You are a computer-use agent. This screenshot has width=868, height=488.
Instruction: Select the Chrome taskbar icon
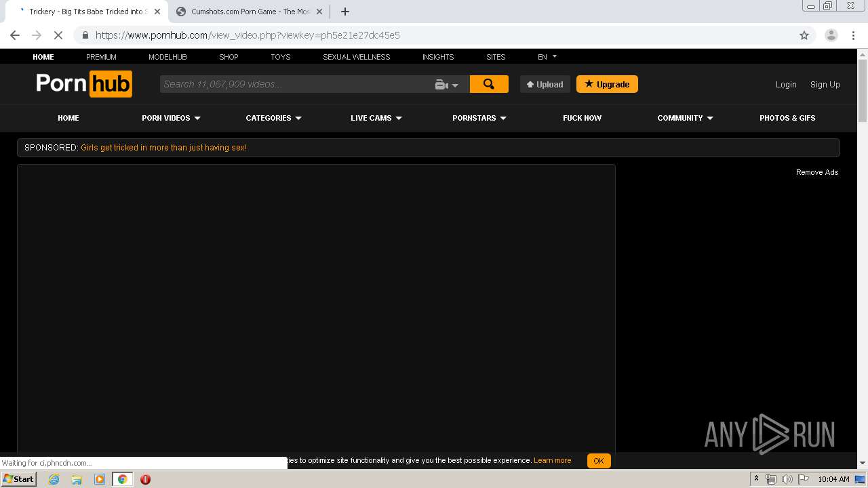point(122,479)
